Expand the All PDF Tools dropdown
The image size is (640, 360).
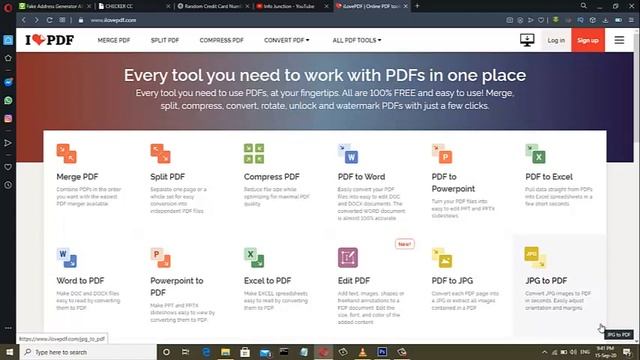(357, 40)
